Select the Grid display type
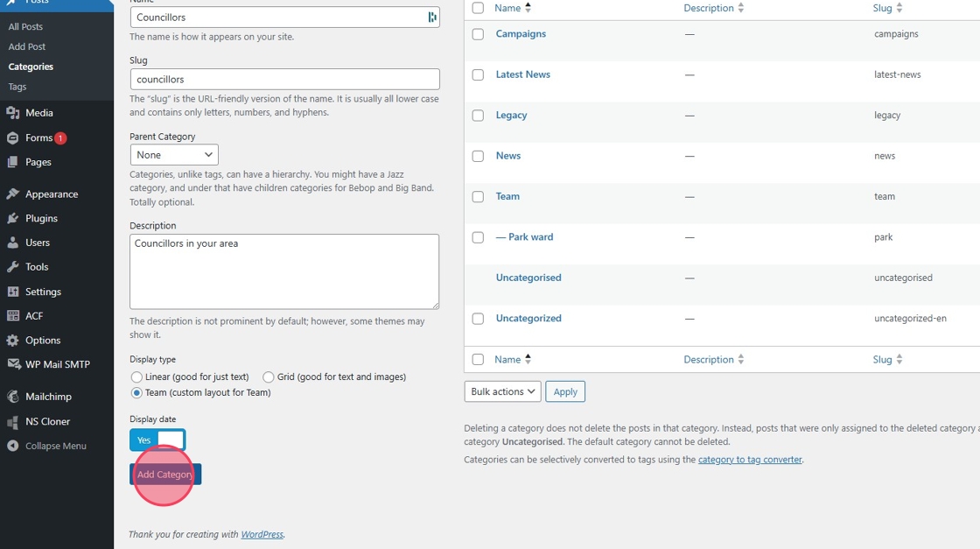 click(x=269, y=377)
